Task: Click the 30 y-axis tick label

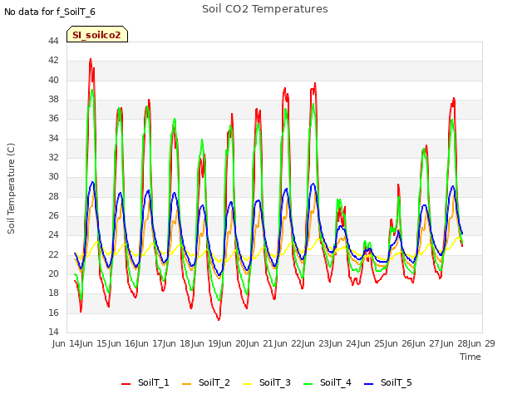Action: [x=53, y=177]
